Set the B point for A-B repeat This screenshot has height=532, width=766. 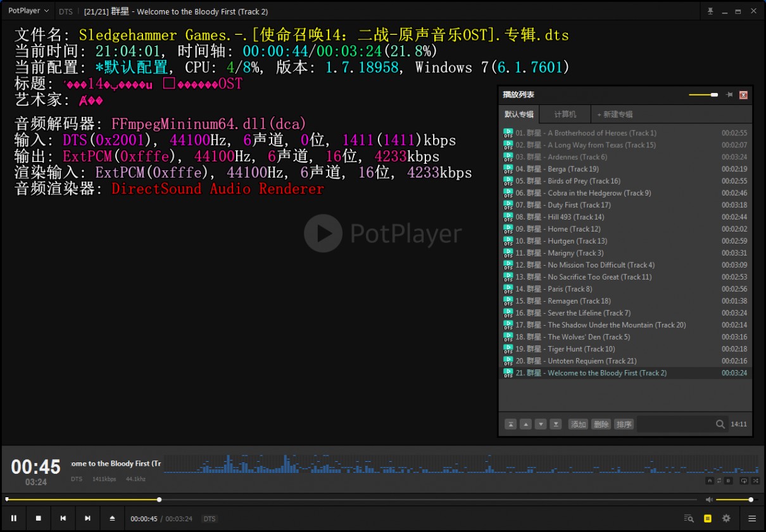(x=729, y=481)
